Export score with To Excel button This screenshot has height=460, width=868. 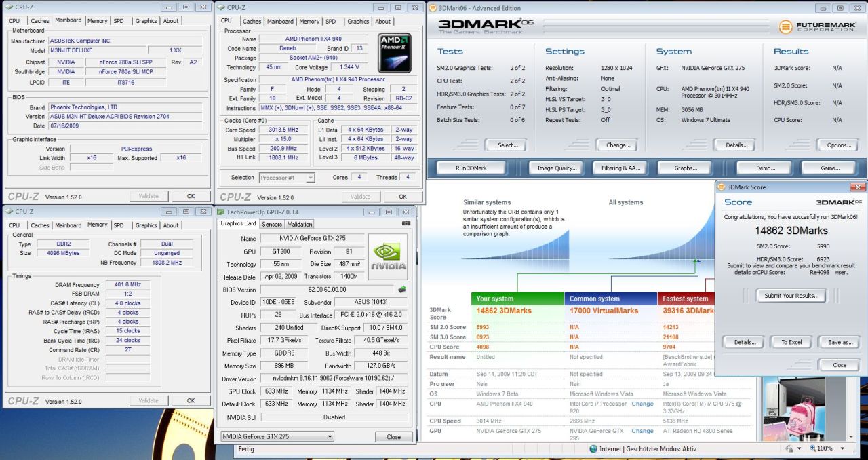(x=791, y=342)
